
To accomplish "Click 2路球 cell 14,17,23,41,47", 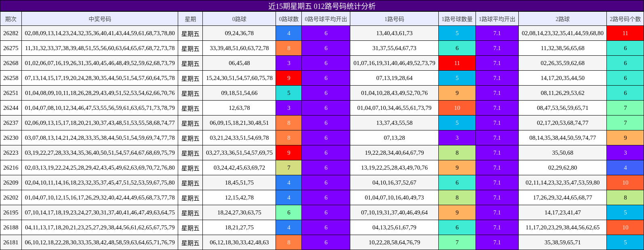I will click(x=562, y=212).
